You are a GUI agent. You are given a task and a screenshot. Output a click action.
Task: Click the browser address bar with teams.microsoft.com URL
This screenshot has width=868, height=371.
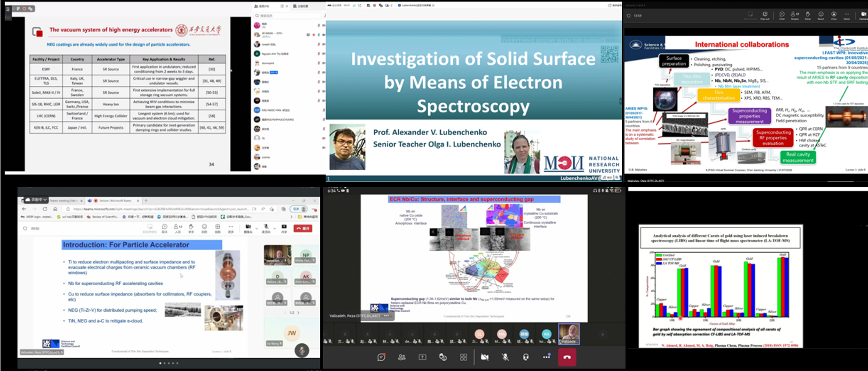[x=160, y=209]
